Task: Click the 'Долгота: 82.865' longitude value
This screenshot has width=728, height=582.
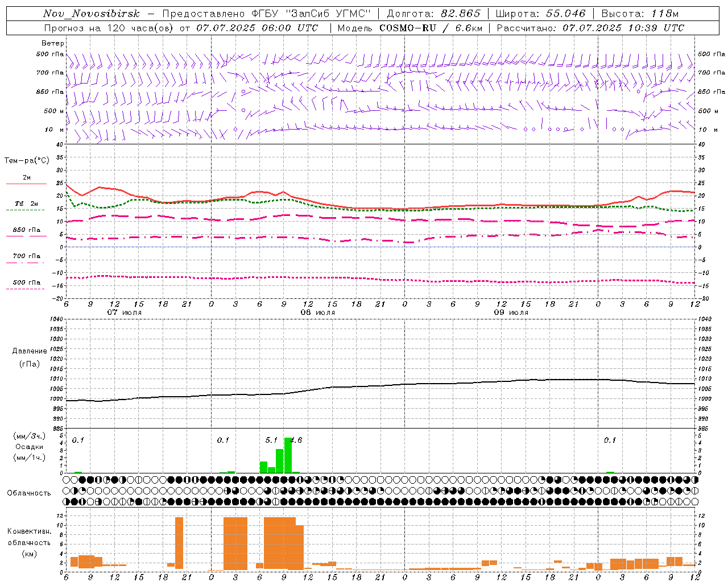Action: pos(433,14)
